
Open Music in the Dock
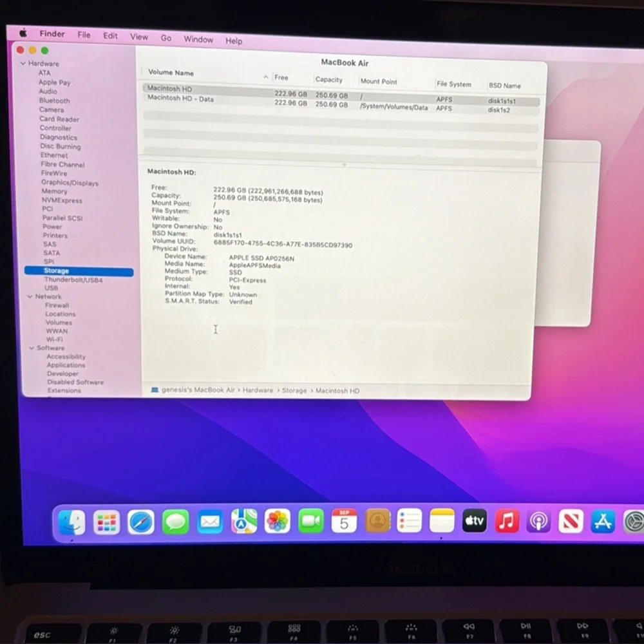506,521
